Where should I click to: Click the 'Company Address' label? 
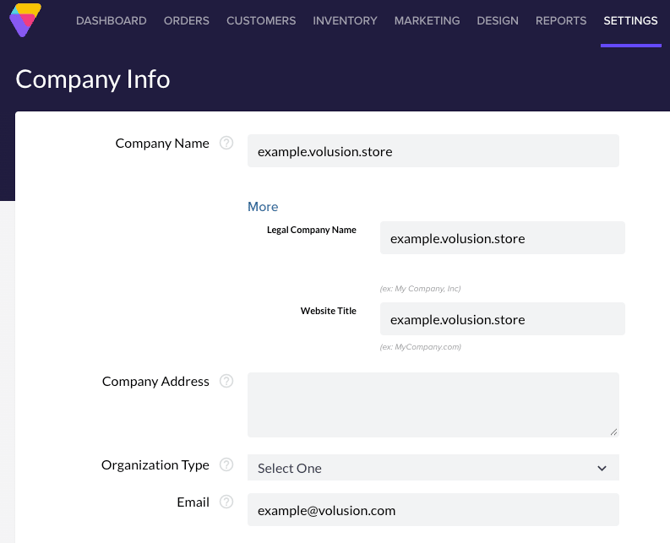156,381
